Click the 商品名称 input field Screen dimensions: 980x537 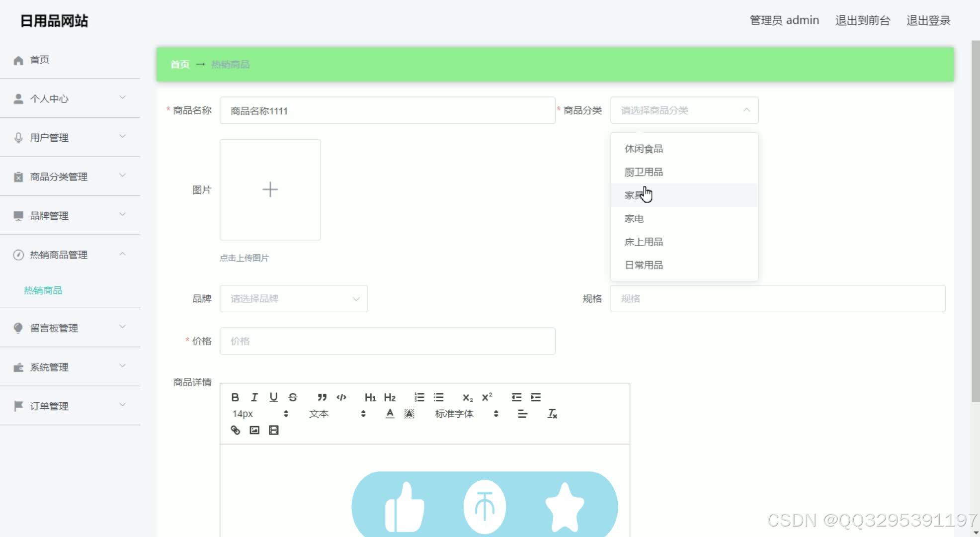pos(388,110)
